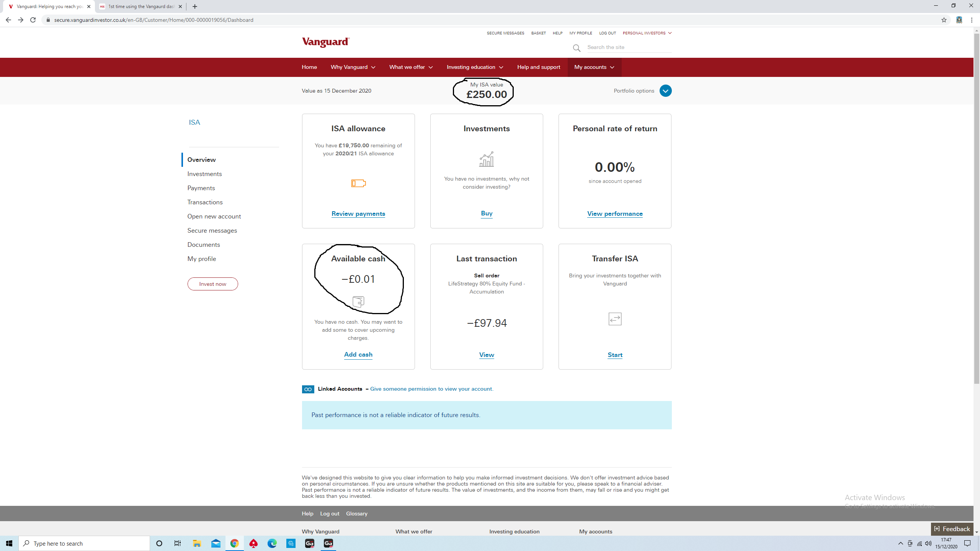Show hidden system tray icons

[x=901, y=543]
